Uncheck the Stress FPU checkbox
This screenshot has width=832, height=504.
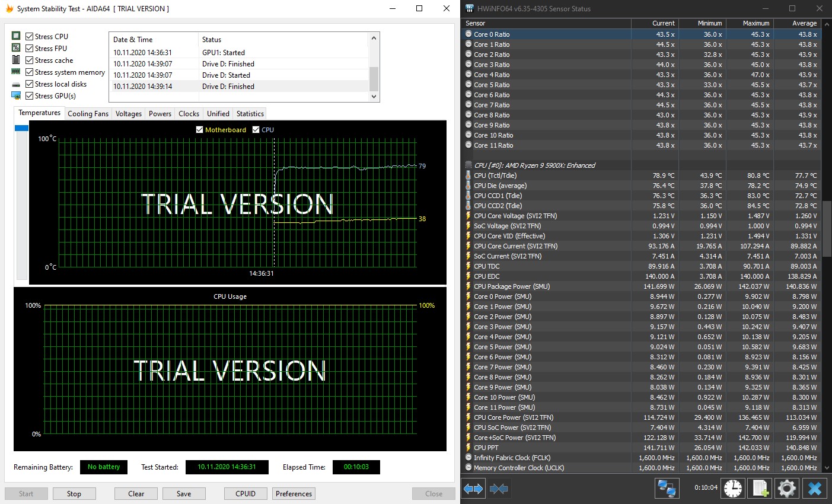click(29, 48)
